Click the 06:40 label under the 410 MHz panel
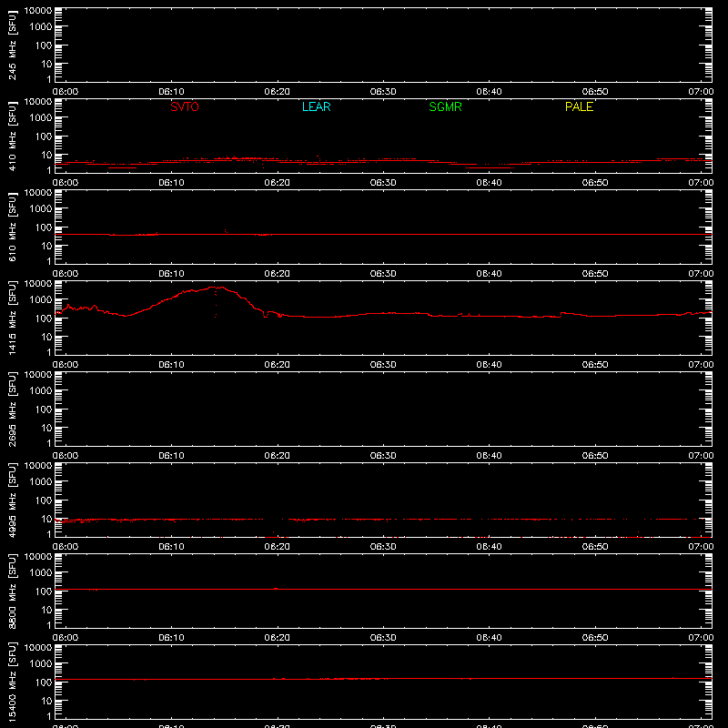Viewport: 728px width, 728px height. pyautogui.click(x=489, y=183)
